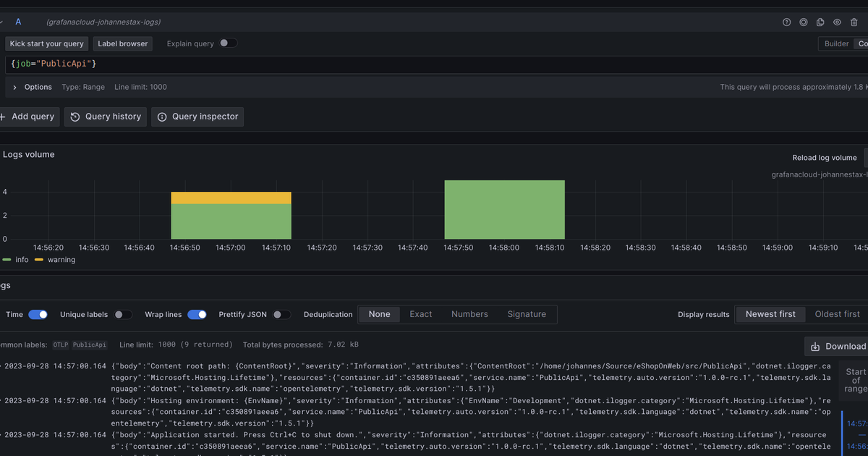Click the download icon beside Download
Image resolution: width=868 pixels, height=456 pixels.
coord(815,347)
